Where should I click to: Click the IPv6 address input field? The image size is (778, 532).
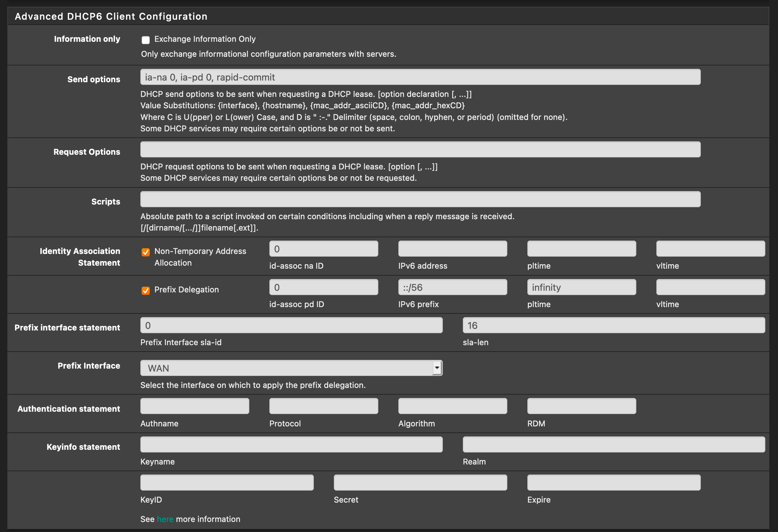click(452, 249)
